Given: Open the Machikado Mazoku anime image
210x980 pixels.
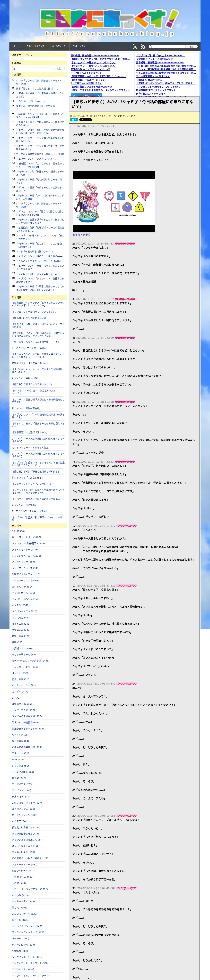Looking at the screenshot, I should coord(114,202).
